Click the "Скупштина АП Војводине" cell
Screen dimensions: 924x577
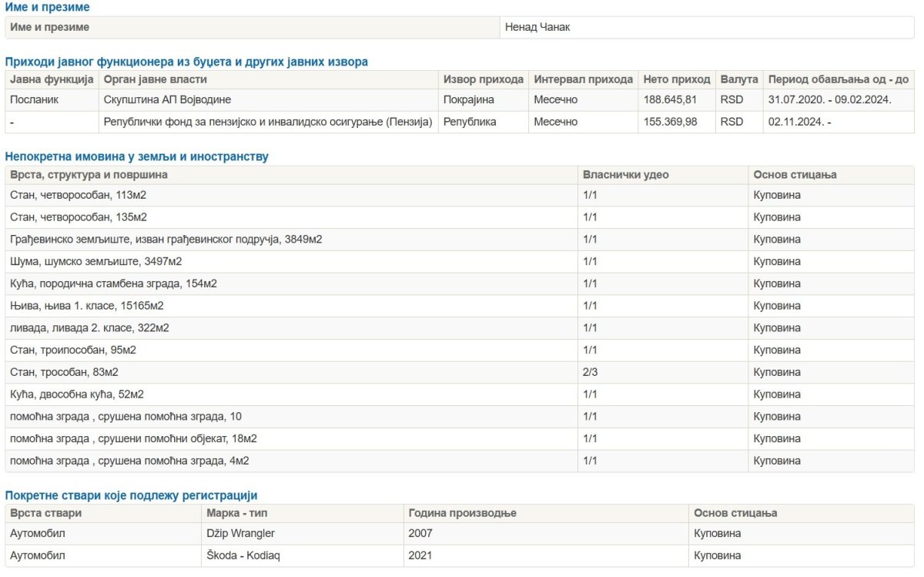click(167, 99)
